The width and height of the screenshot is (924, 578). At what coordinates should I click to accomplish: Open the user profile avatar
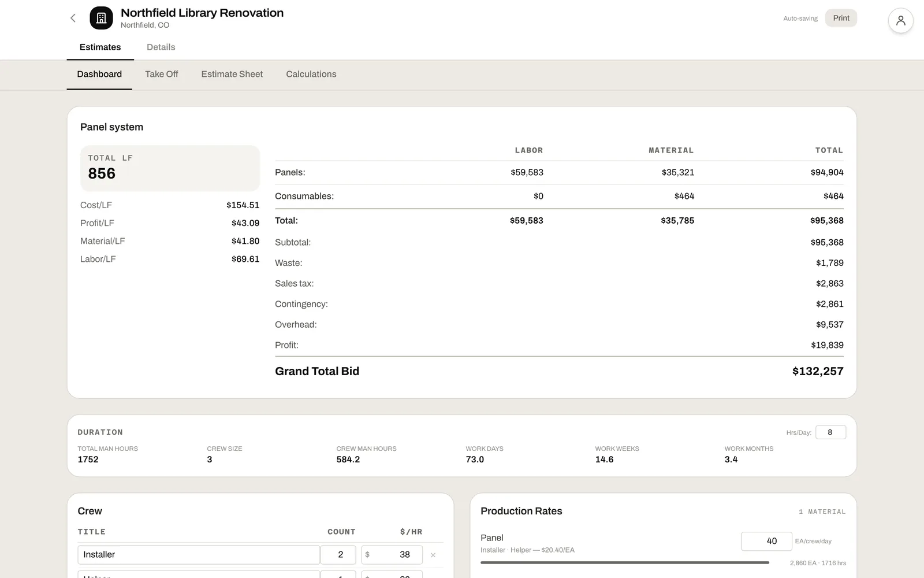coord(900,20)
